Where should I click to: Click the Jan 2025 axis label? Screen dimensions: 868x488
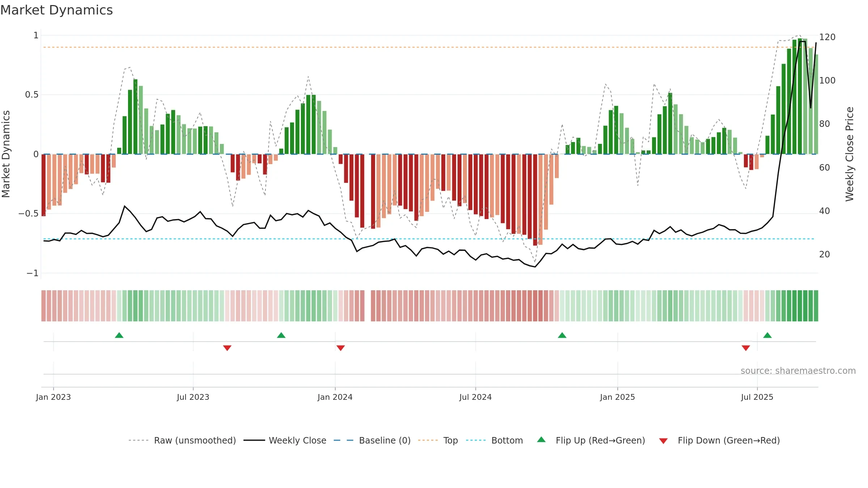pos(618,397)
